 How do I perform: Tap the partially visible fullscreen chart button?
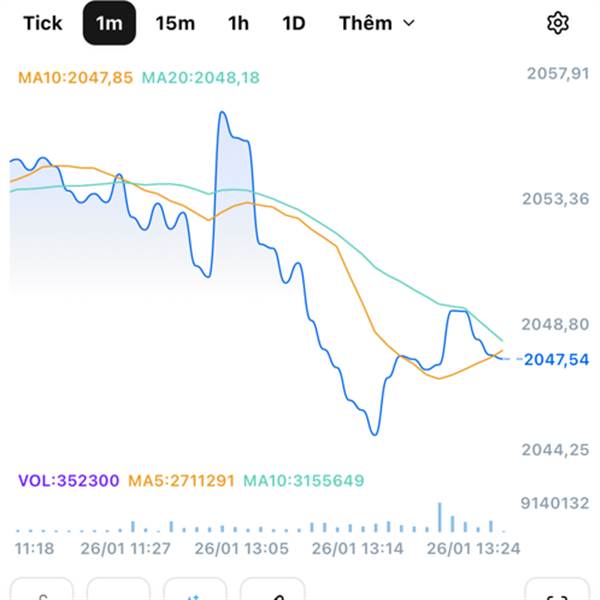pyautogui.click(x=556, y=590)
